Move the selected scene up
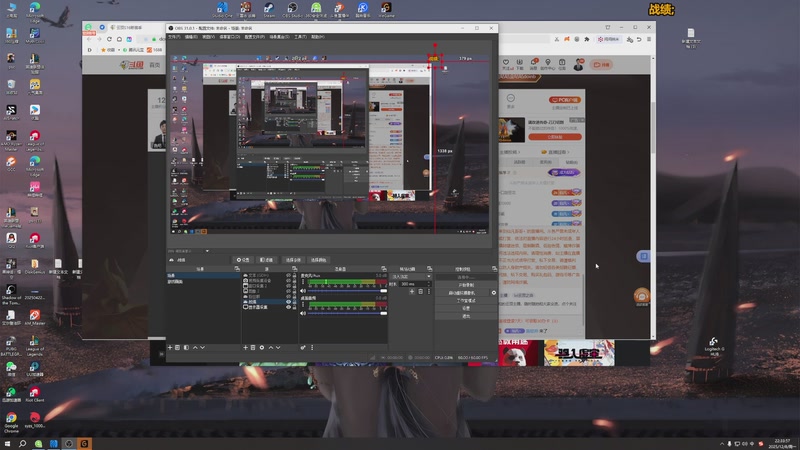This screenshot has width=800, height=450. click(x=195, y=347)
